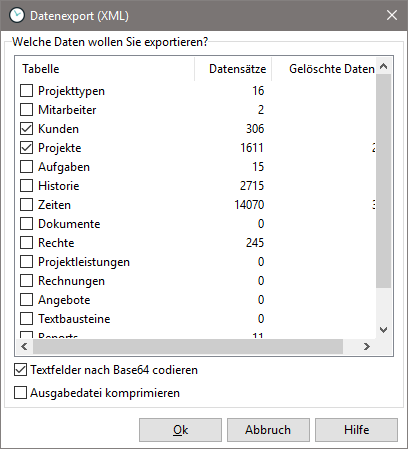Select the Textbausteine row label
408x449 pixels.
[x=74, y=319]
